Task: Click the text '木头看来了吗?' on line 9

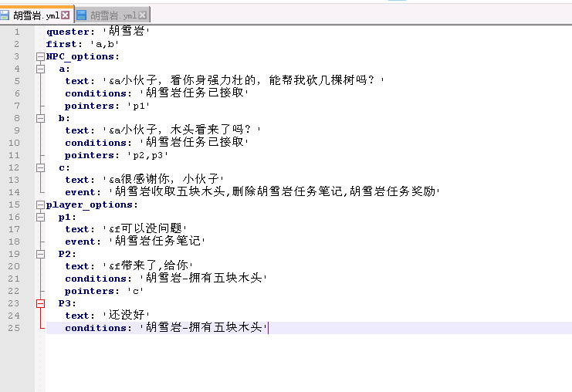Action: click(x=211, y=130)
